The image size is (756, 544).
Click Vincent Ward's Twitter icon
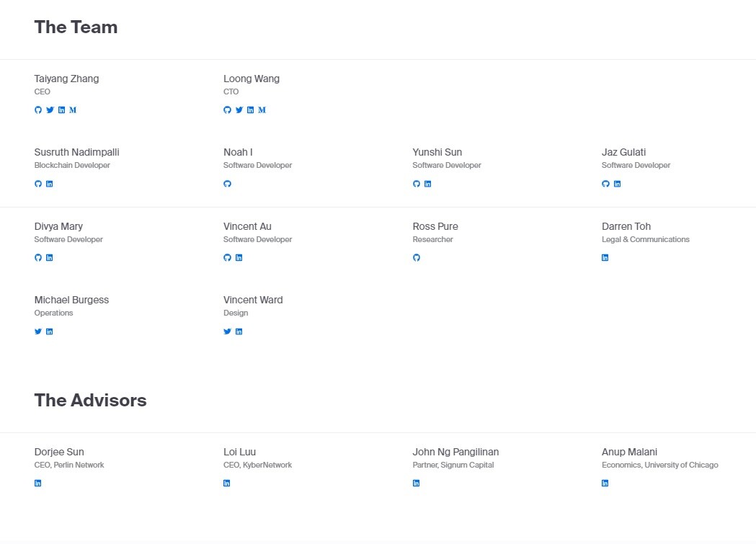pyautogui.click(x=227, y=331)
